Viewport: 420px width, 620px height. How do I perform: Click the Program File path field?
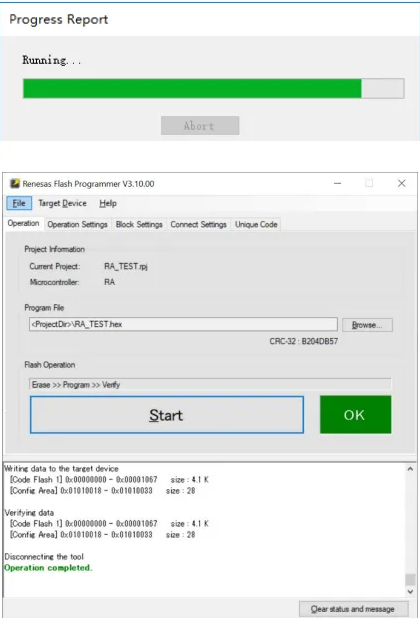click(183, 324)
